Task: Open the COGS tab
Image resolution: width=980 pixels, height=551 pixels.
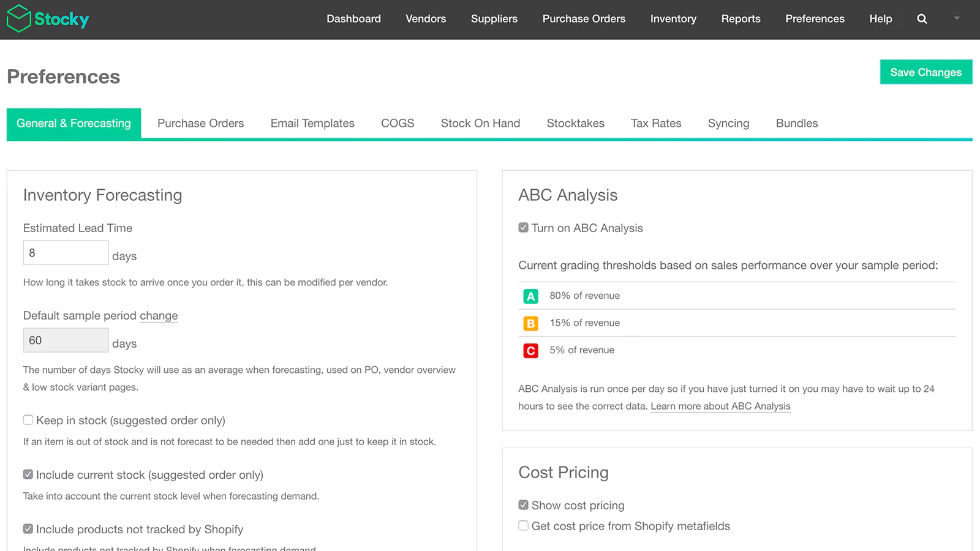Action: click(398, 124)
